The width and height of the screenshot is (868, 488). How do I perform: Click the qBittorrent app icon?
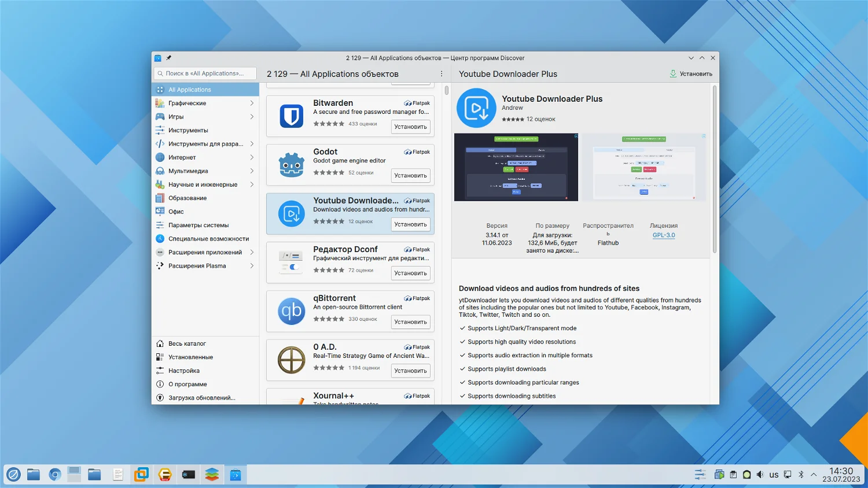point(292,311)
